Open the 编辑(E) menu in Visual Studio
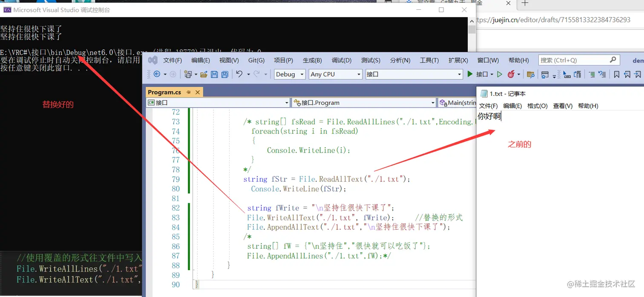This screenshot has height=297, width=644. (201, 61)
